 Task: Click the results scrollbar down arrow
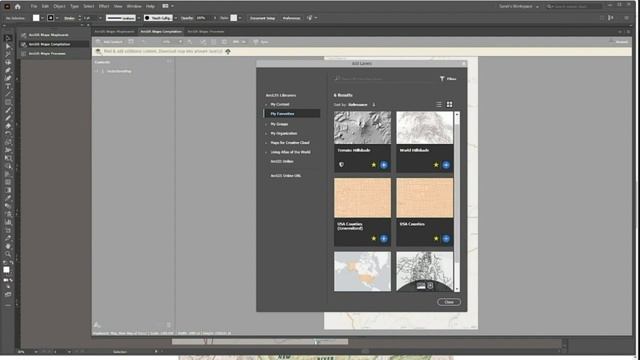pos(457,289)
